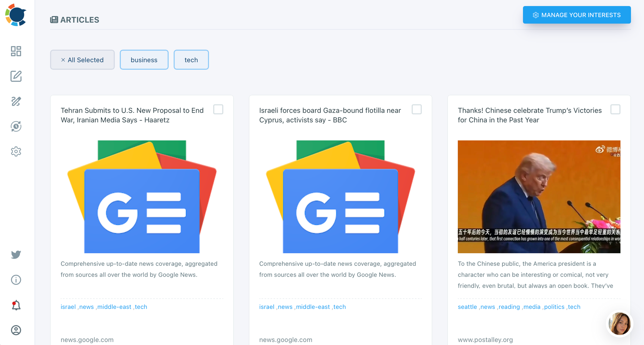Open Thanks! Chinese celebrate Trump's Victories title
The image size is (644, 345).
pyautogui.click(x=530, y=115)
